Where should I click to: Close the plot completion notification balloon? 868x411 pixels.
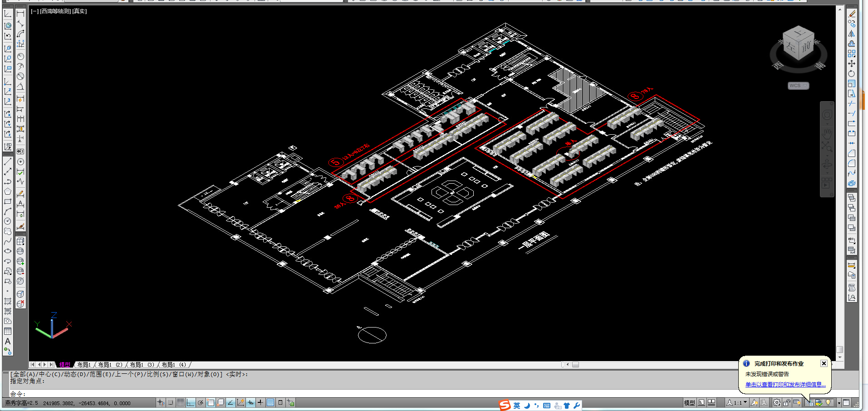point(824,363)
